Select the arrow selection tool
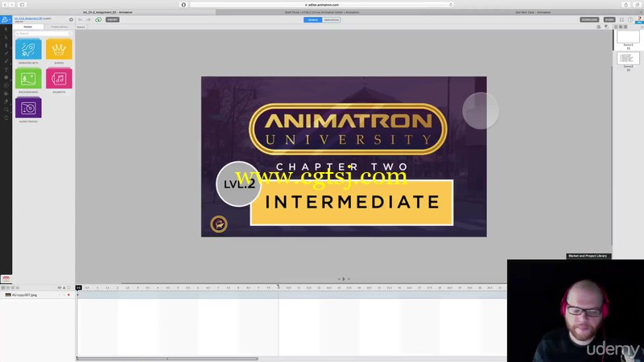The image size is (644, 362). (x=6, y=29)
